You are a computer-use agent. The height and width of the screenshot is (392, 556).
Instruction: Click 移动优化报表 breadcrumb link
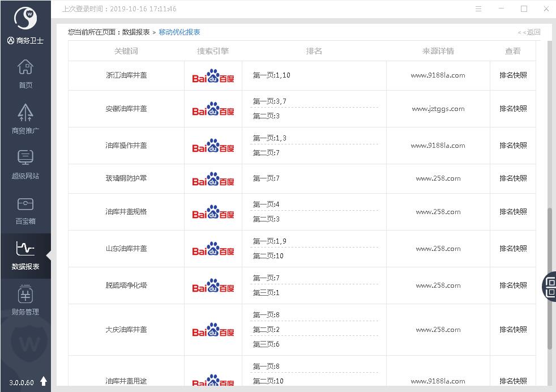[179, 32]
